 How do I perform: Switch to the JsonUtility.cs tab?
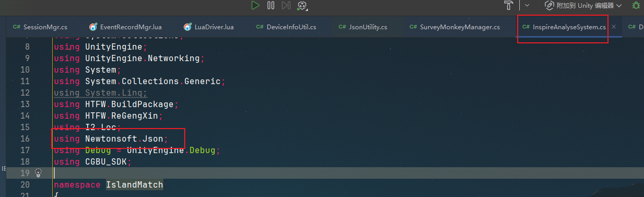pyautogui.click(x=363, y=27)
